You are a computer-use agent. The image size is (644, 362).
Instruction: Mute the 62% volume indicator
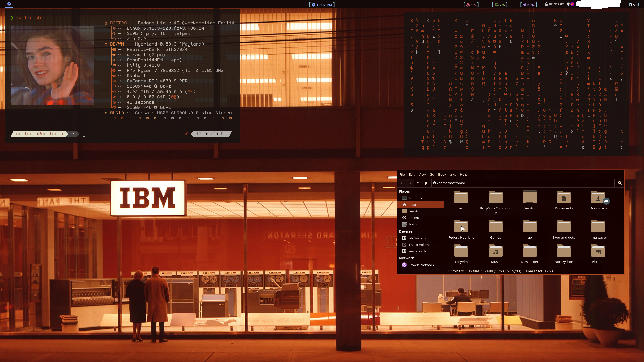(529, 5)
